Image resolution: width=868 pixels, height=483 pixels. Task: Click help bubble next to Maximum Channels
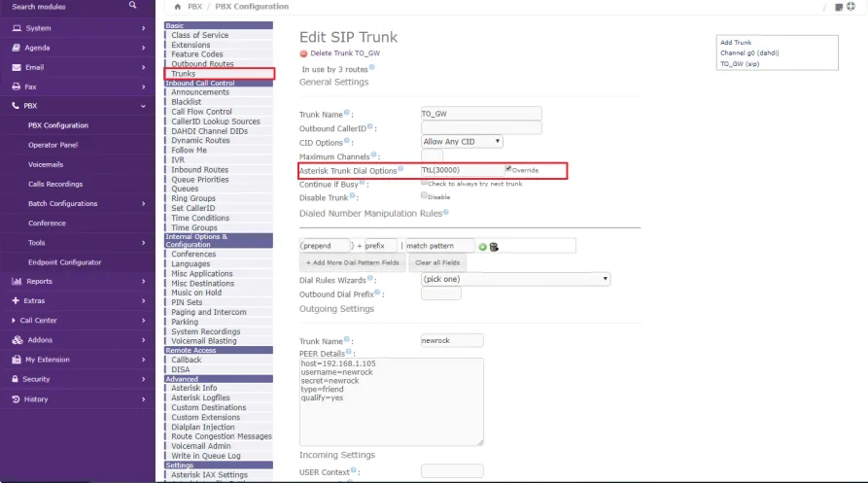click(x=373, y=155)
